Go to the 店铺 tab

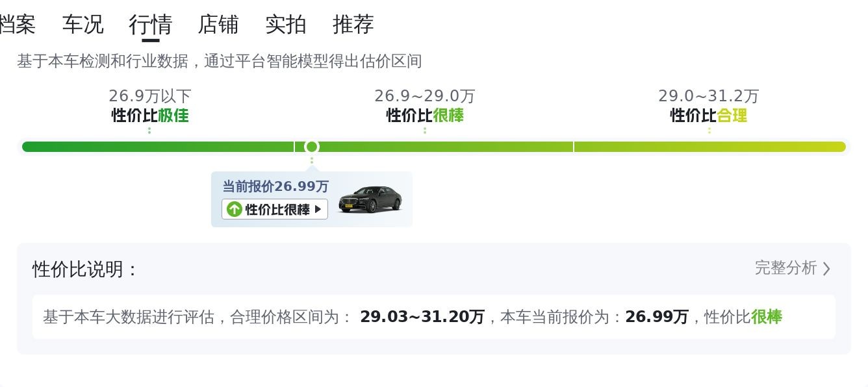(218, 25)
